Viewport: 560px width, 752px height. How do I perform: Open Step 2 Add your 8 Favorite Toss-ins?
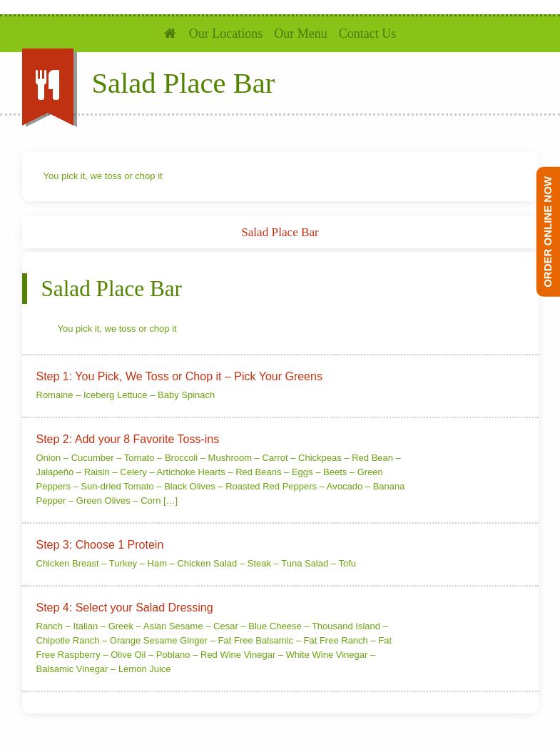pyautogui.click(x=128, y=439)
